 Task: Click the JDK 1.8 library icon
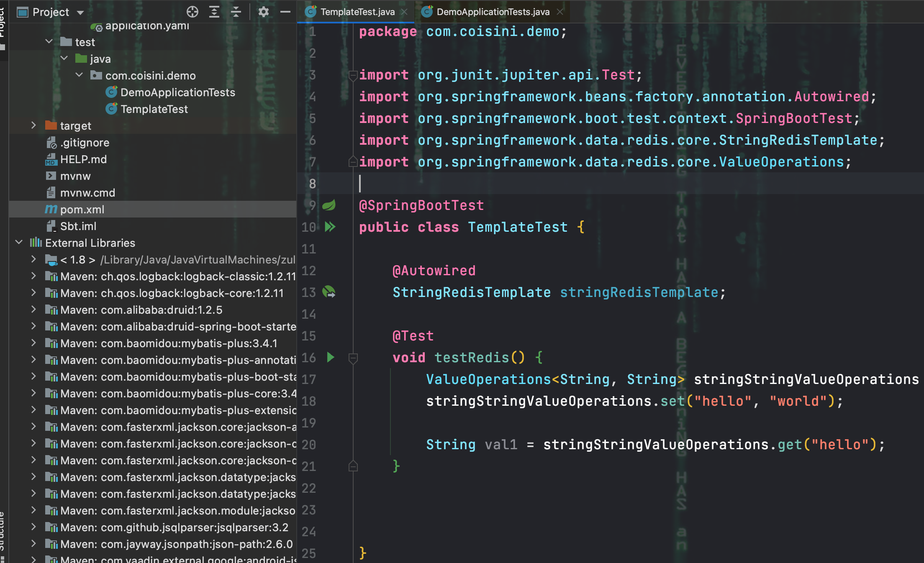(51, 260)
